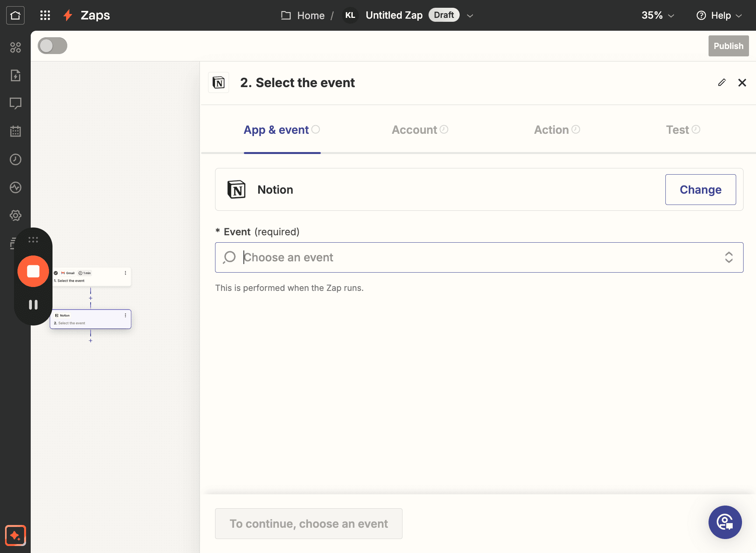Click the recorder drag-handle dots

[33, 240]
